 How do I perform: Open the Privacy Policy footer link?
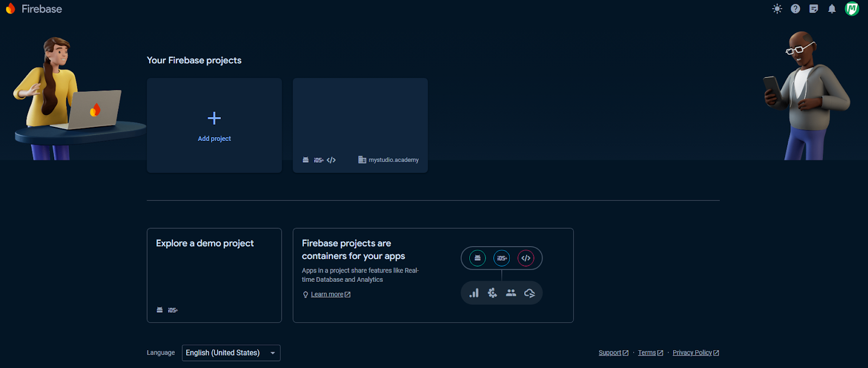pos(696,353)
